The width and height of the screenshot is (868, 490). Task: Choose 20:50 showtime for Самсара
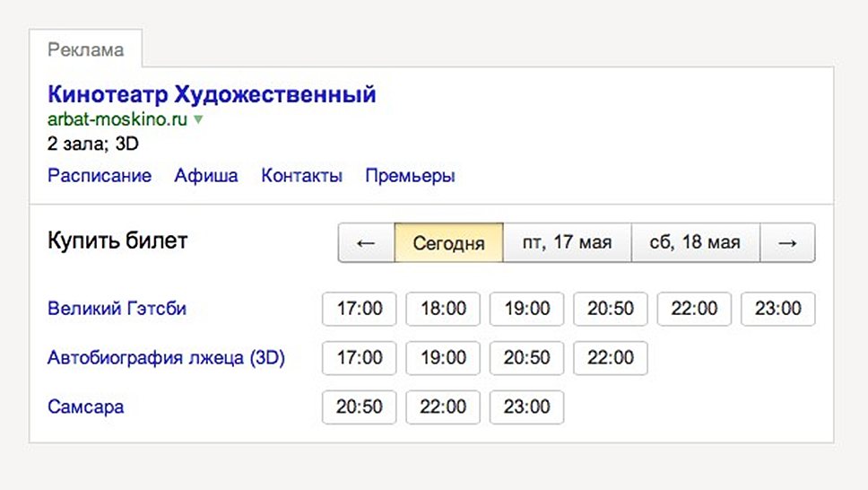pos(360,407)
